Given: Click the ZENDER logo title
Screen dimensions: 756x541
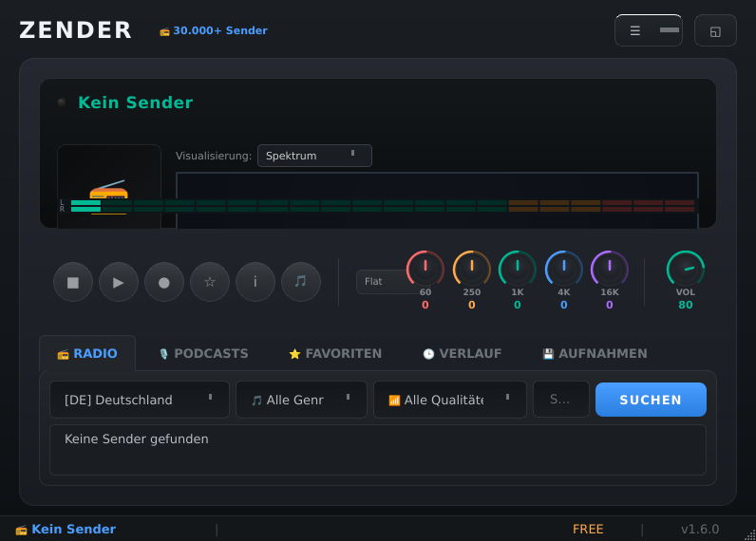Looking at the screenshot, I should [76, 29].
